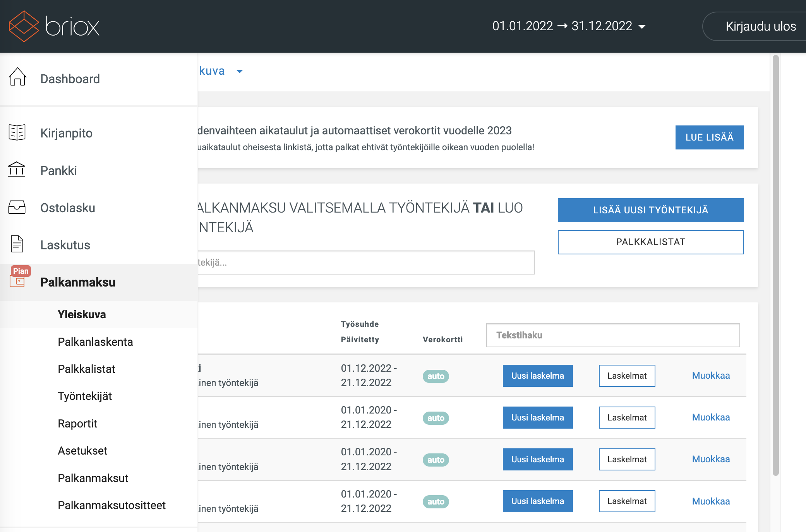Click Laskelmat in the third employee row
The height and width of the screenshot is (532, 806).
(x=627, y=459)
